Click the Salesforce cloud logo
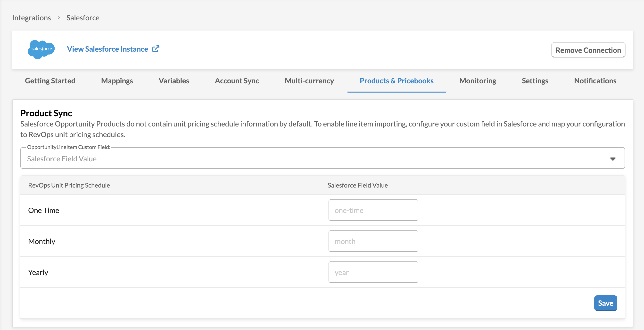 [x=41, y=49]
